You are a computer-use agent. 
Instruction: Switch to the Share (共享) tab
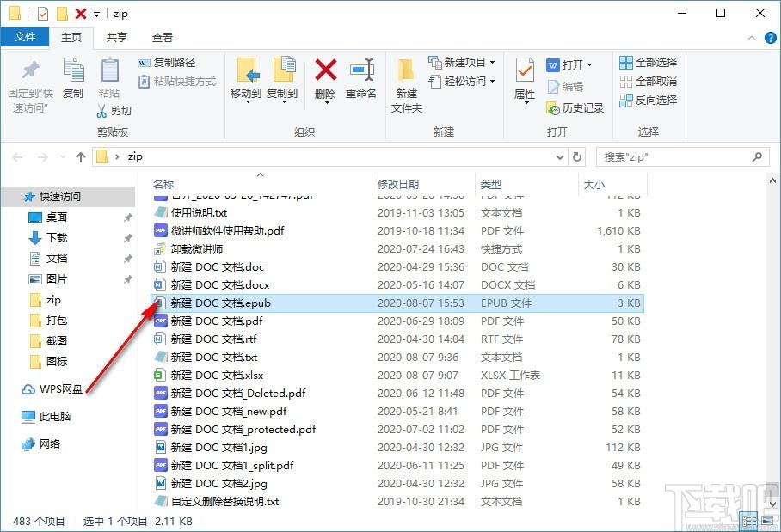pyautogui.click(x=117, y=37)
